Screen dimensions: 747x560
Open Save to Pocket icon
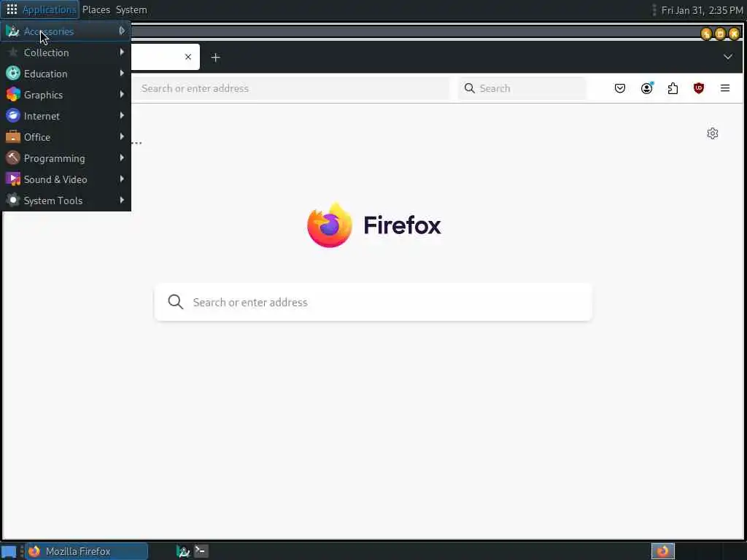(x=620, y=88)
